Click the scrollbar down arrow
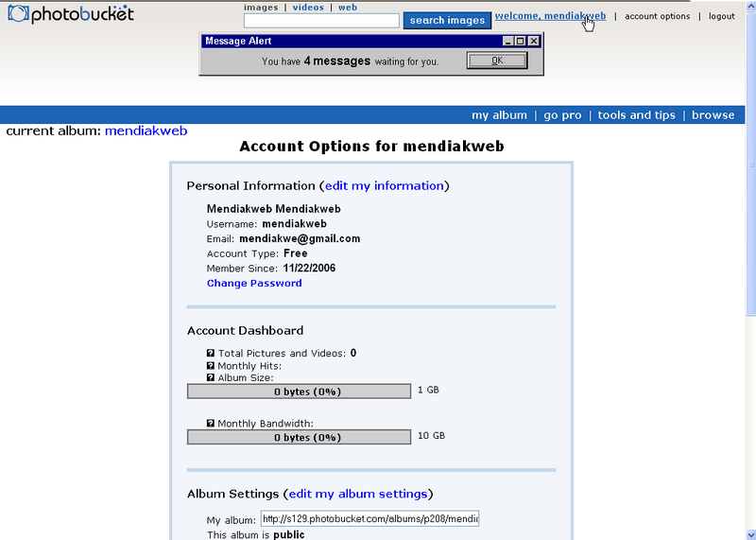Screen dimensions: 756x540 (750, 534)
